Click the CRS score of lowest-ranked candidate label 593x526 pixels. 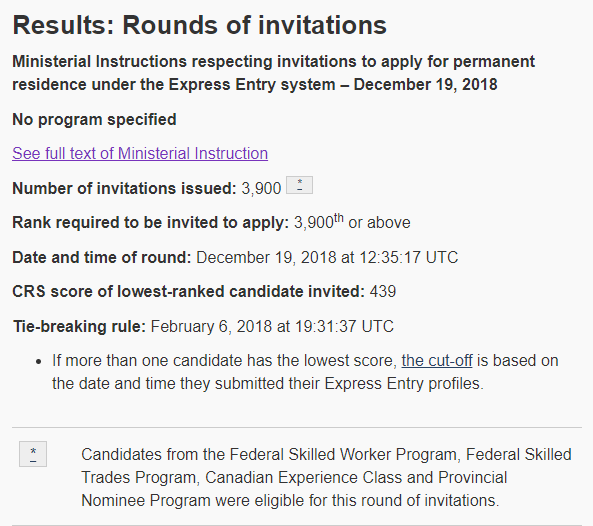pyautogui.click(x=188, y=292)
